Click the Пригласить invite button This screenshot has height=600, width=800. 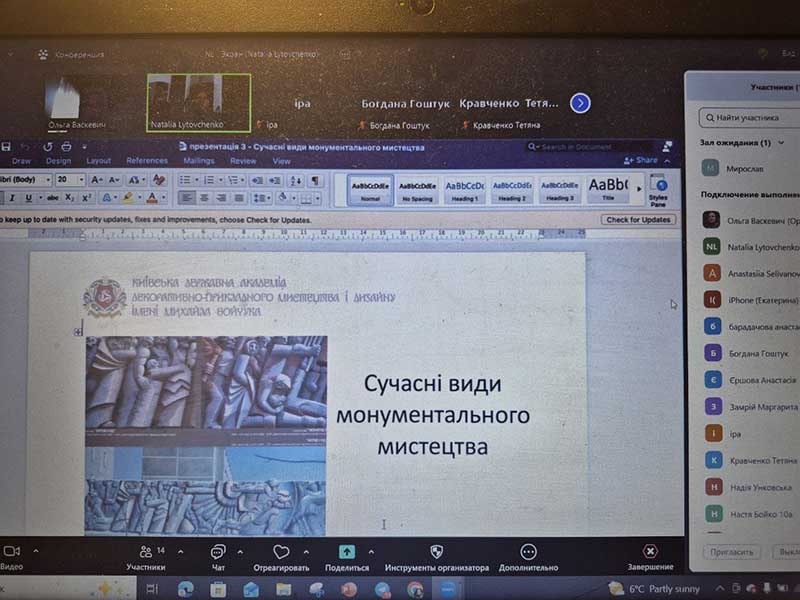point(732,552)
